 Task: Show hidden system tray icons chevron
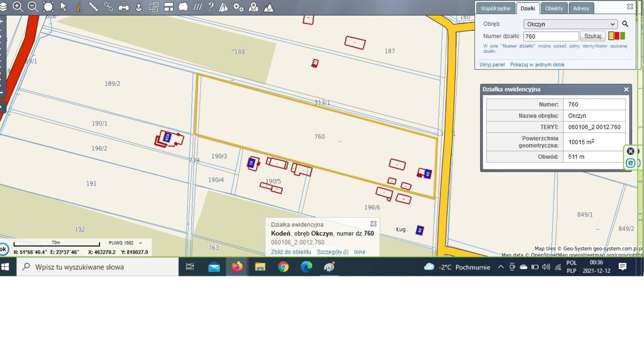[x=500, y=267]
